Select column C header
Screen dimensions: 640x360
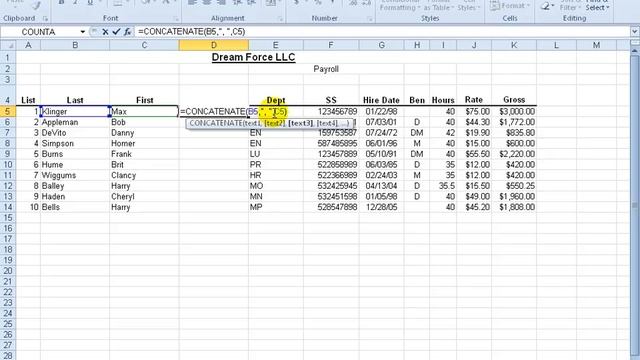tap(144, 45)
